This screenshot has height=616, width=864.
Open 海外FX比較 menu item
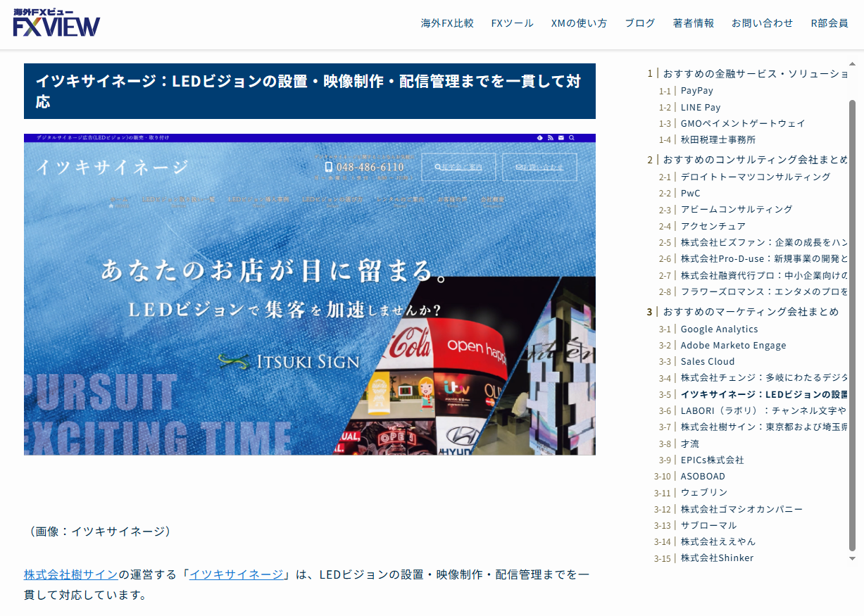pos(447,23)
